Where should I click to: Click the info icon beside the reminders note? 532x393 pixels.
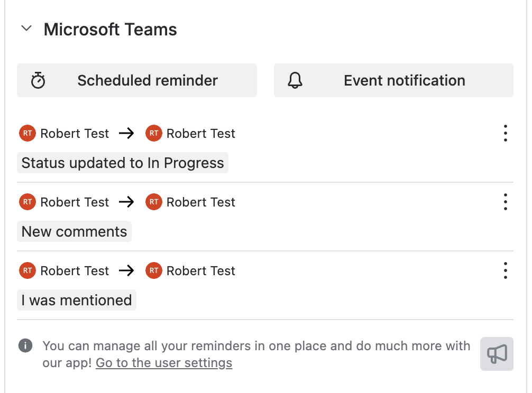tap(25, 346)
